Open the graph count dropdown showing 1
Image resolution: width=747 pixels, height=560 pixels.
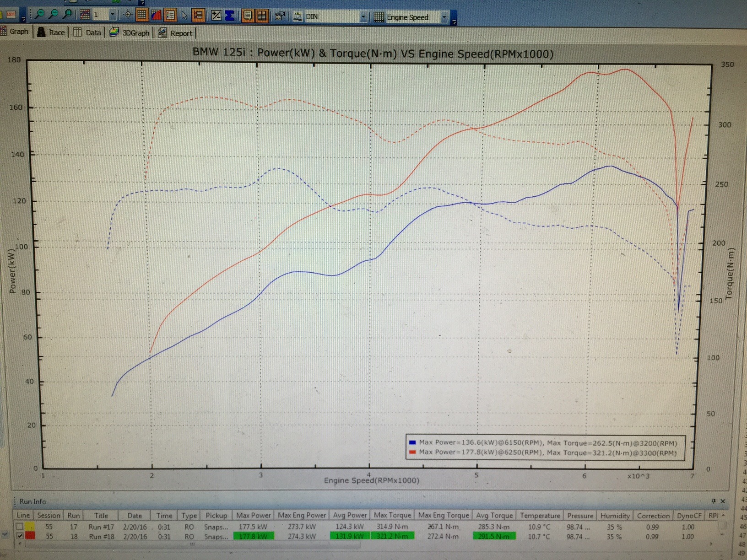coord(113,15)
